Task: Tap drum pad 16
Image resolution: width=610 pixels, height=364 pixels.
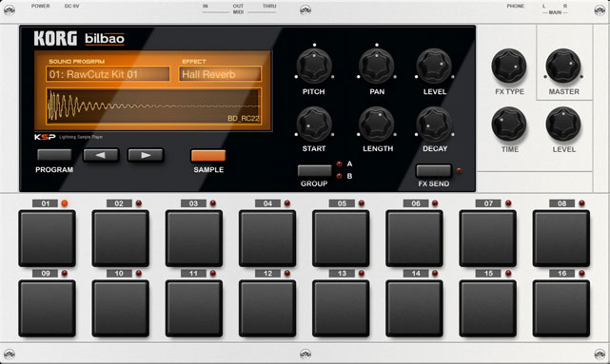Action: pos(561,308)
